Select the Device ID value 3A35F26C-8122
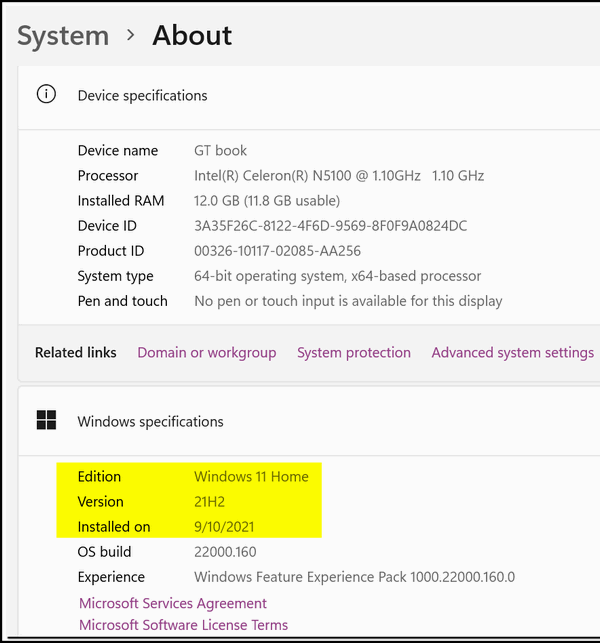The image size is (600, 643). (x=331, y=226)
